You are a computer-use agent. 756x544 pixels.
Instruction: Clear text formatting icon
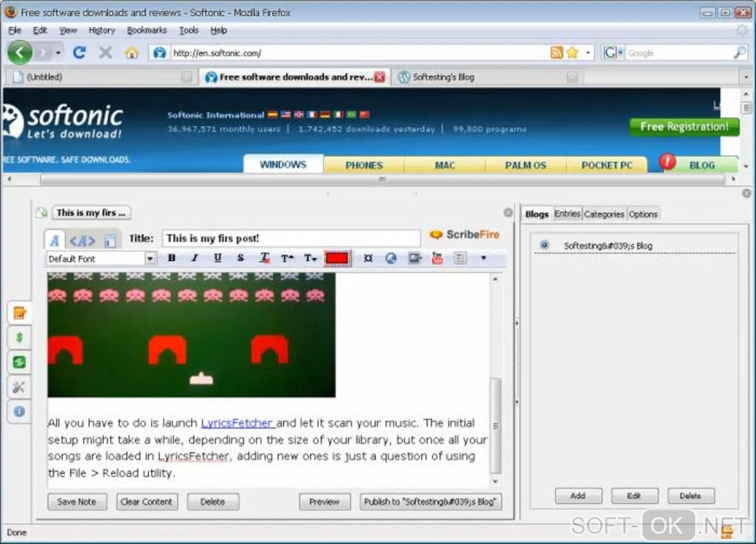[x=264, y=258]
